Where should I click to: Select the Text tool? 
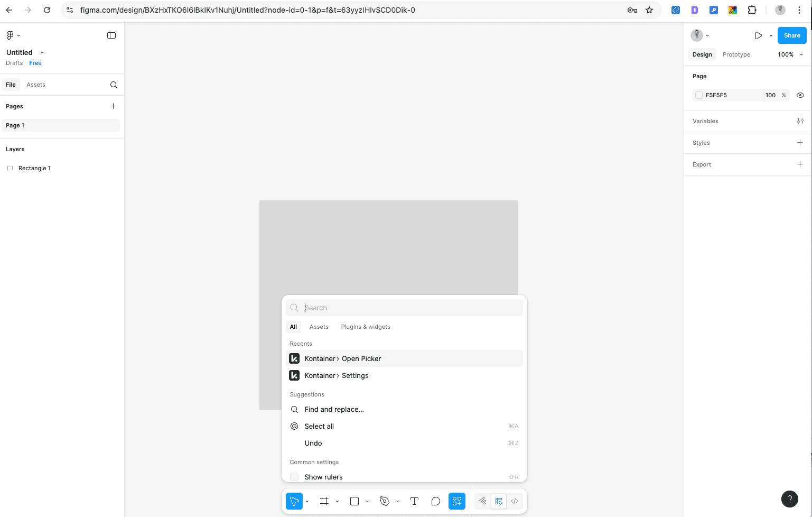414,501
